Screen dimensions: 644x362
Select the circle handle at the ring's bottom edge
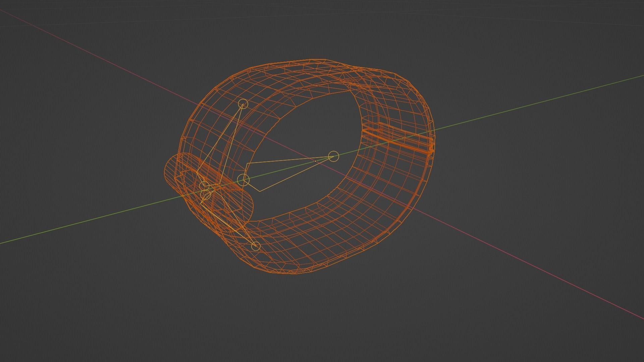[256, 246]
